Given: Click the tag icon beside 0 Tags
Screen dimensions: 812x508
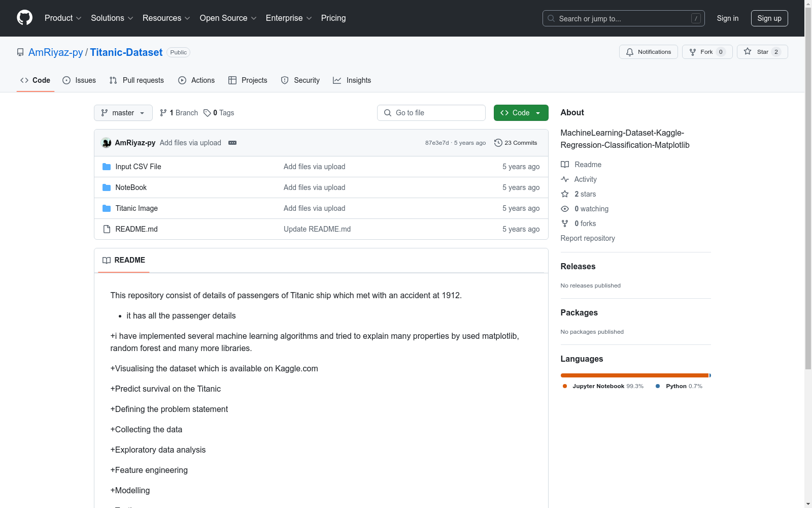Looking at the screenshot, I should tap(207, 113).
